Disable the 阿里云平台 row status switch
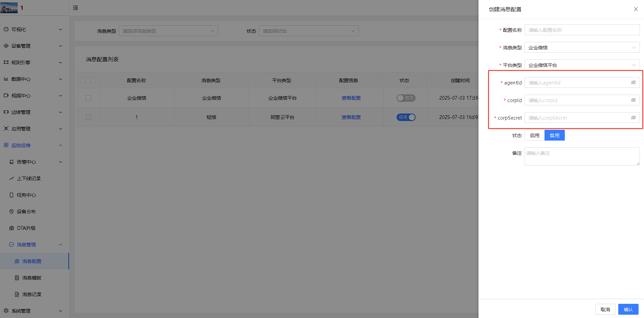The image size is (644, 318). click(406, 117)
